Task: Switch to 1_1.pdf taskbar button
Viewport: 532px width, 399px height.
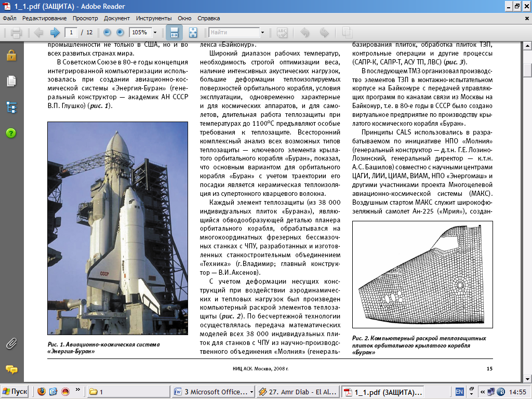Action: (382, 392)
